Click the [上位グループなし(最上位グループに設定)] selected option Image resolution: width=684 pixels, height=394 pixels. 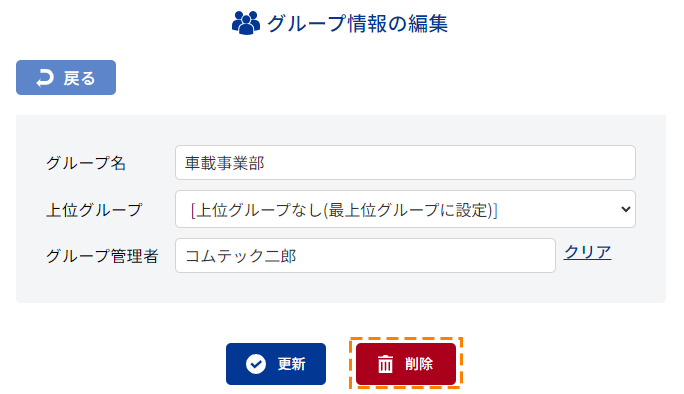coord(344,210)
